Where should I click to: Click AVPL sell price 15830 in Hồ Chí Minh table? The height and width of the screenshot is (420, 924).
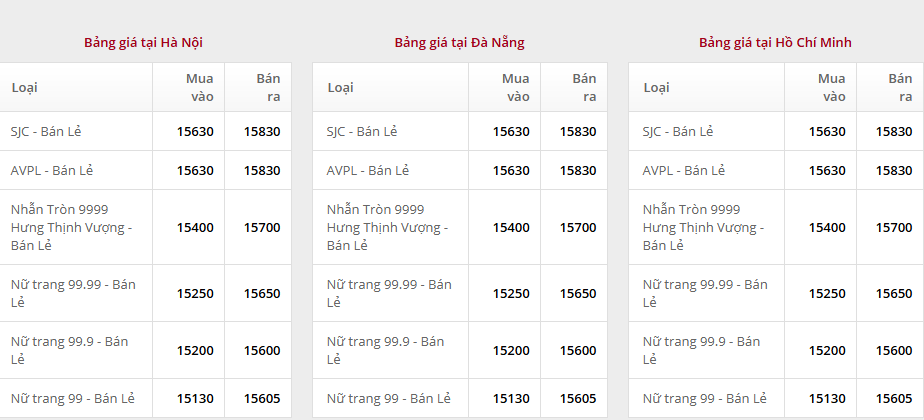click(894, 170)
